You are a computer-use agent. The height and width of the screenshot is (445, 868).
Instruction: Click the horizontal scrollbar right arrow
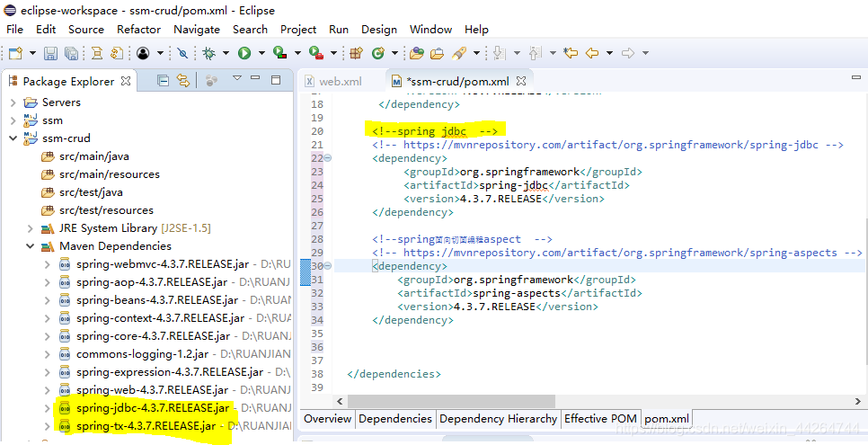coord(858,401)
